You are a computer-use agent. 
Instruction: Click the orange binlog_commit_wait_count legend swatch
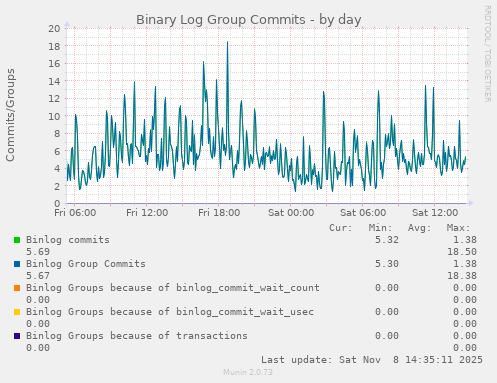click(17, 288)
